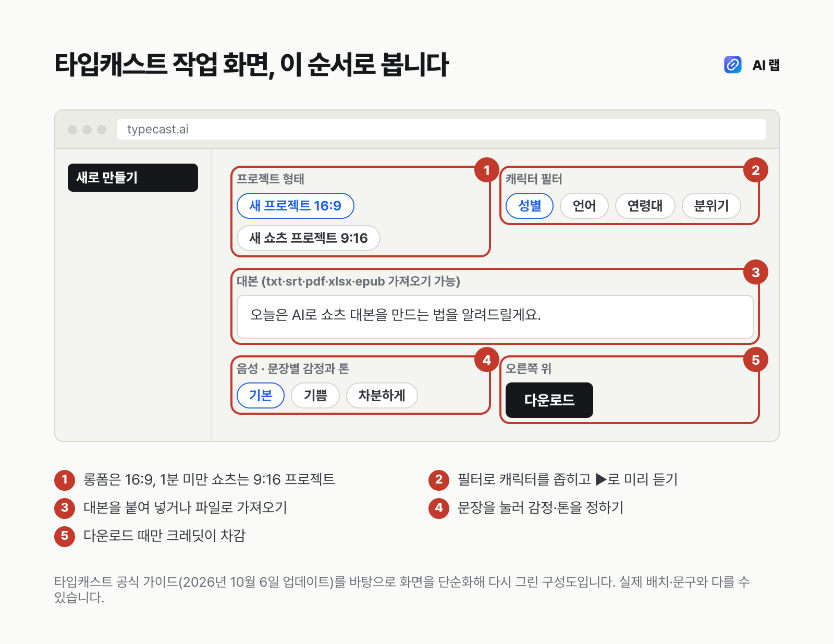834x644 pixels.
Task: Click legend text 다운로드 때만 크레딧이 차감
Action: click(x=165, y=536)
